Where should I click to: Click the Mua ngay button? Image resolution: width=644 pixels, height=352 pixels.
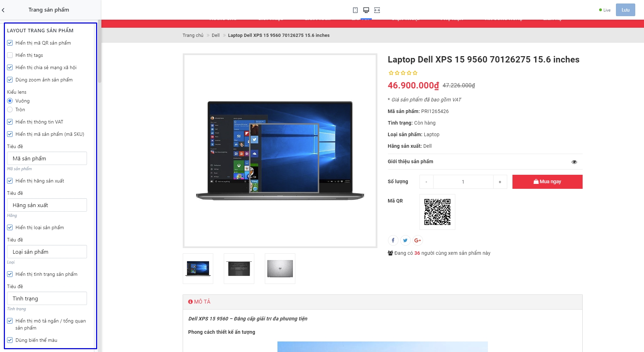547,182
